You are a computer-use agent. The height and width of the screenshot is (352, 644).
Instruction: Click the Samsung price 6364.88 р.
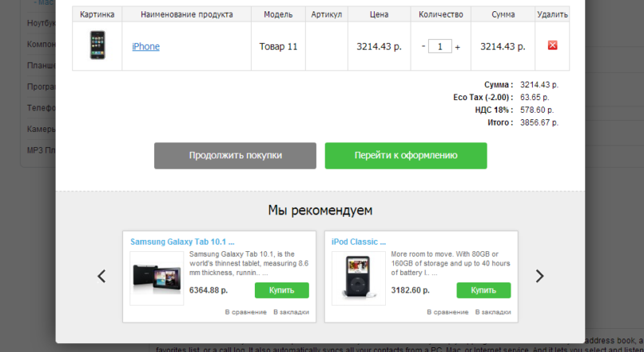(x=209, y=290)
